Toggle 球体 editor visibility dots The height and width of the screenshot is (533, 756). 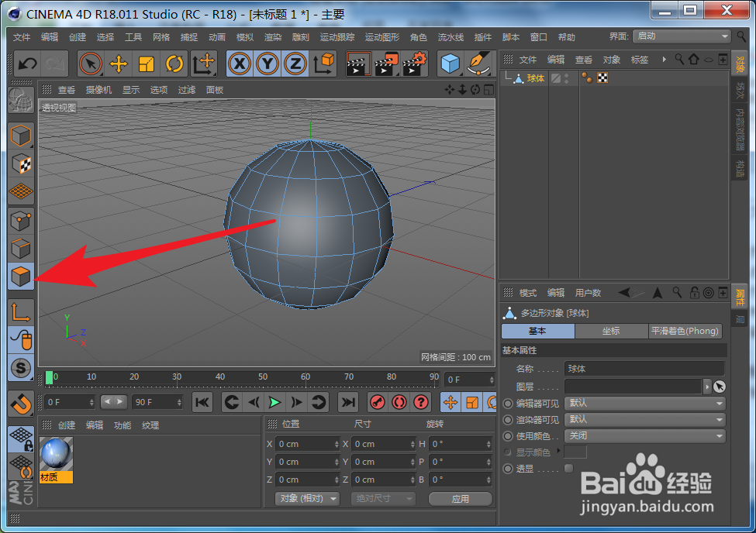pos(567,78)
